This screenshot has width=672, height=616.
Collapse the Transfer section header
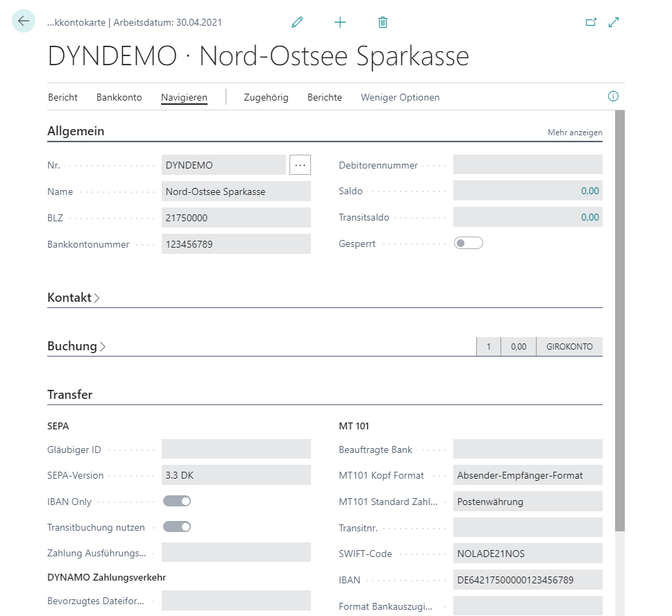point(70,395)
